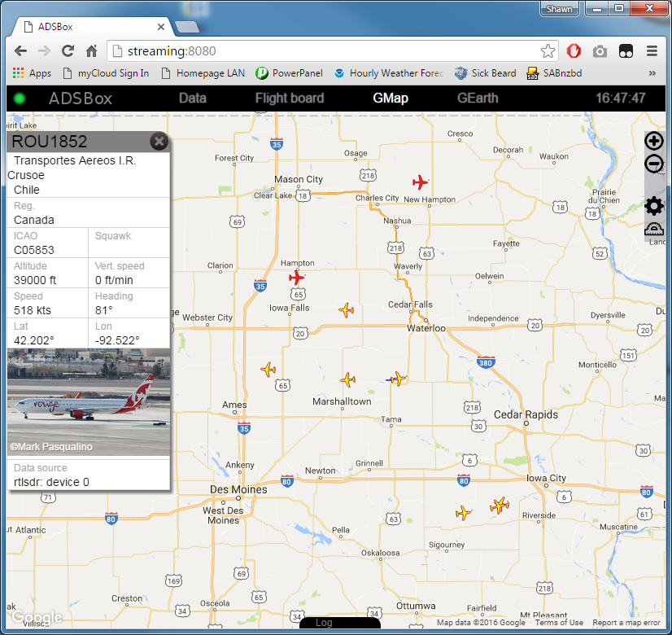
Task: Click Report a map error link
Action: coord(626,622)
